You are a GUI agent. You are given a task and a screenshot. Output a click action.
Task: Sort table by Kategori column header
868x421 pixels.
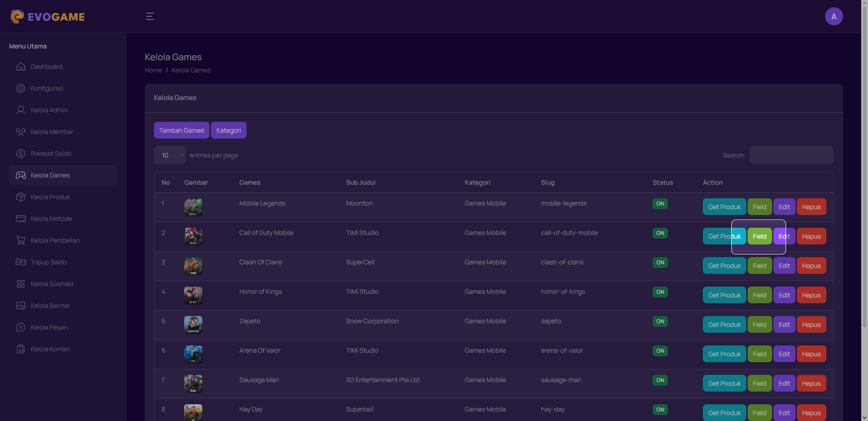pyautogui.click(x=477, y=182)
